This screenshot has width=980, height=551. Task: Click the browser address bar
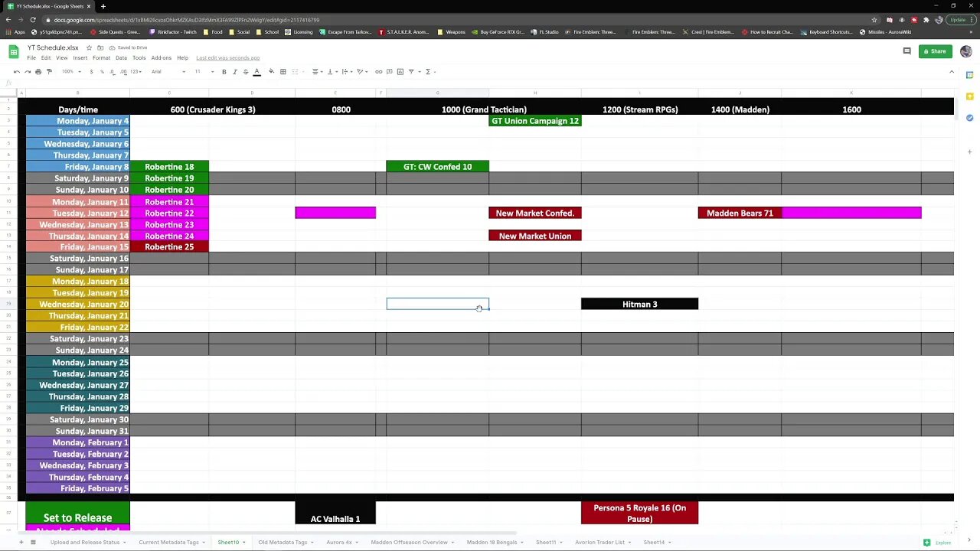[x=459, y=20]
